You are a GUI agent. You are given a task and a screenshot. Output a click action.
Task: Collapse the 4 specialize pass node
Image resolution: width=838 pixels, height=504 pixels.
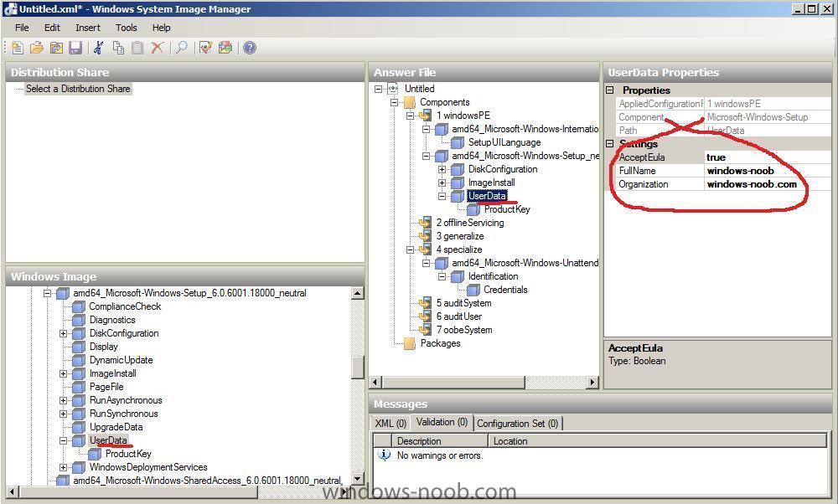click(411, 249)
